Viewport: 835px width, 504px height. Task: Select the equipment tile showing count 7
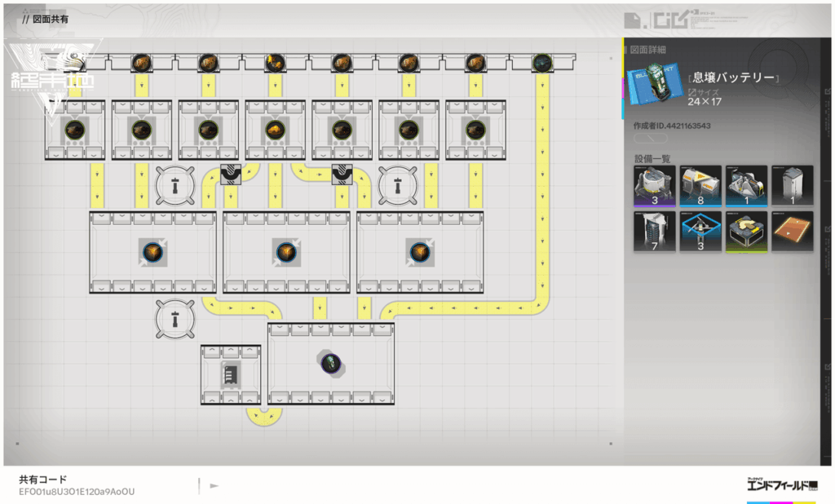click(x=655, y=232)
